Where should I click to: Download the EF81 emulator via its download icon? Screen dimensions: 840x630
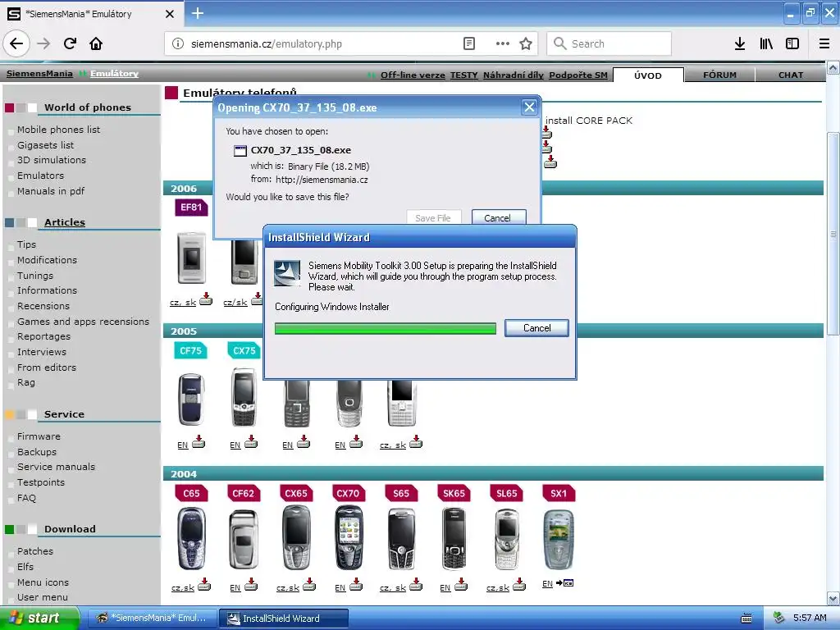[x=206, y=299]
